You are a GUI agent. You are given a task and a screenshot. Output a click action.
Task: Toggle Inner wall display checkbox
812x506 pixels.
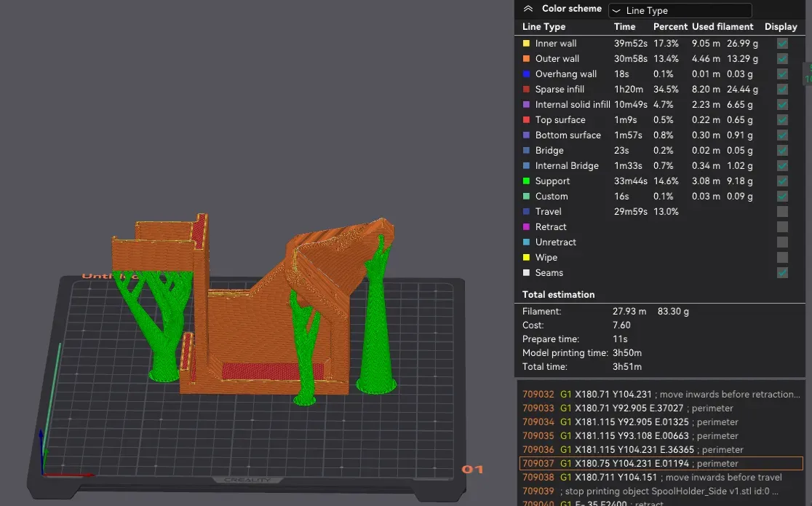(782, 44)
